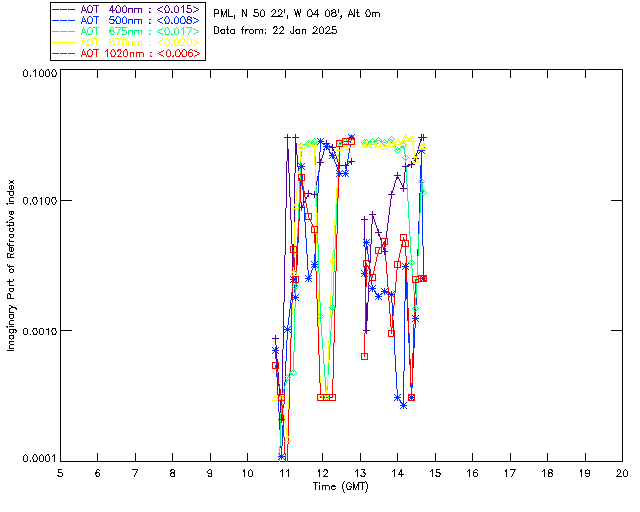Click the 'Data from: 22 Jan 2025' text
This screenshot has width=640, height=512.
276,31
